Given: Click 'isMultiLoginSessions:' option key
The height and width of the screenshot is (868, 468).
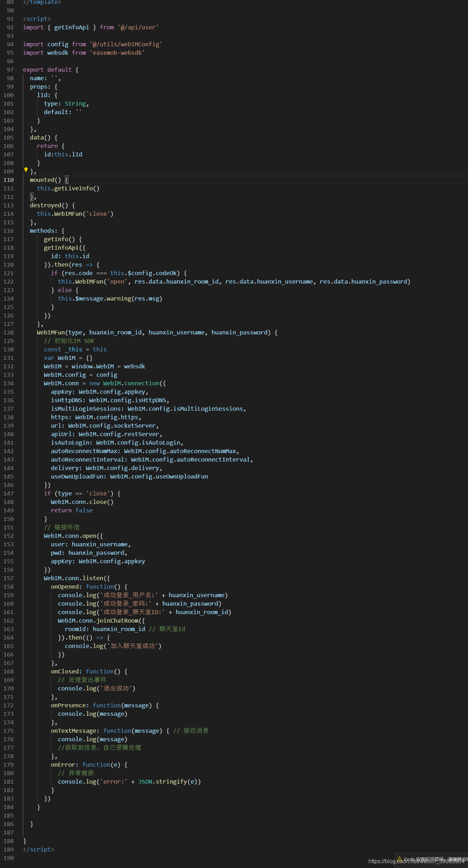Looking at the screenshot, I should (88, 409).
